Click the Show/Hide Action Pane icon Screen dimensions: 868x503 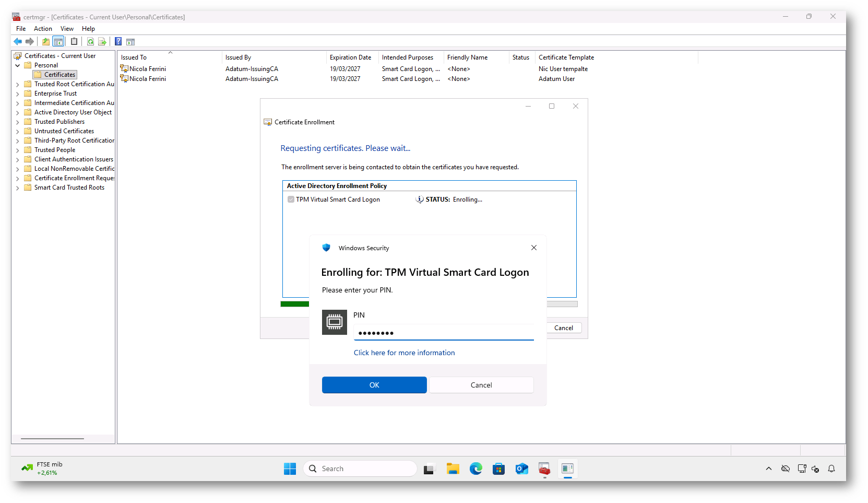(x=130, y=42)
